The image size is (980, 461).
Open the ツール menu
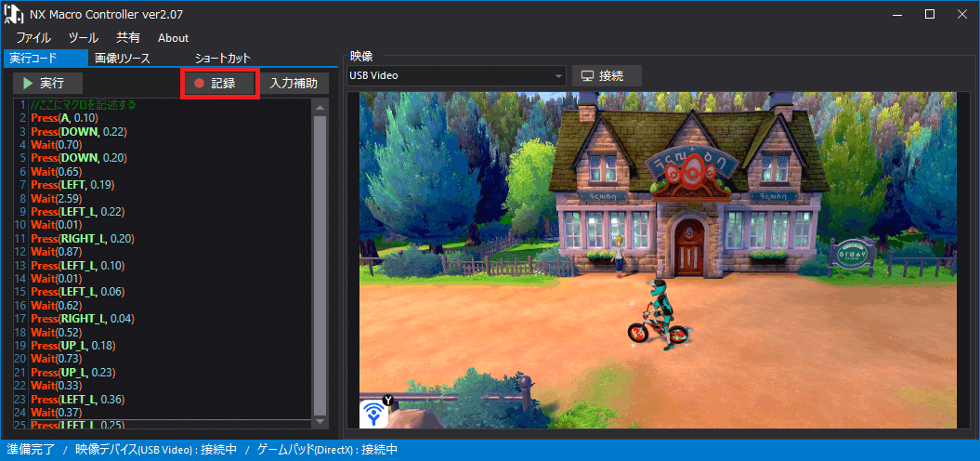pyautogui.click(x=84, y=37)
